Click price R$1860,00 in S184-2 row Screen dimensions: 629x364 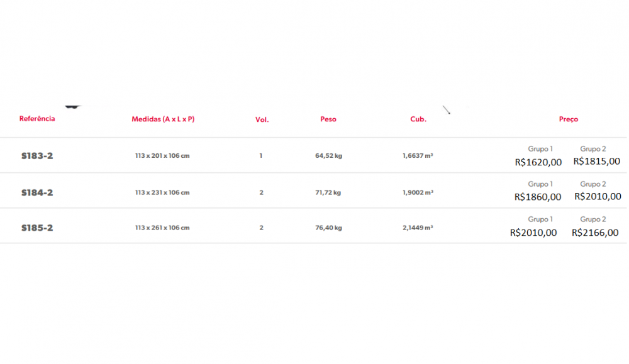click(538, 197)
